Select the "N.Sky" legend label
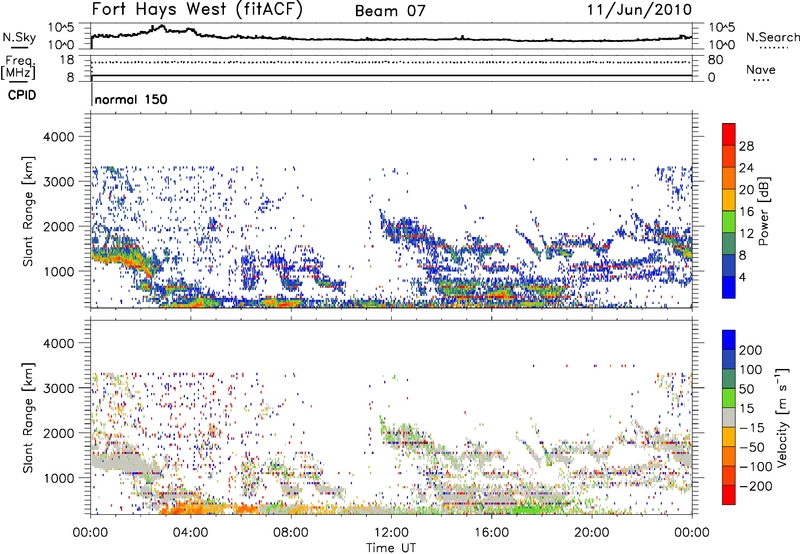800x554 pixels. 19,37
